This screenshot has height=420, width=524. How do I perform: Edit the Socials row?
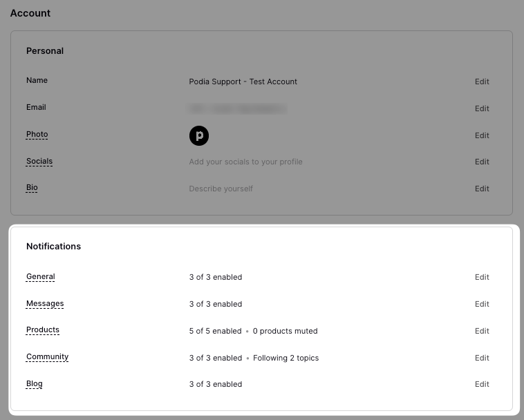tap(482, 162)
